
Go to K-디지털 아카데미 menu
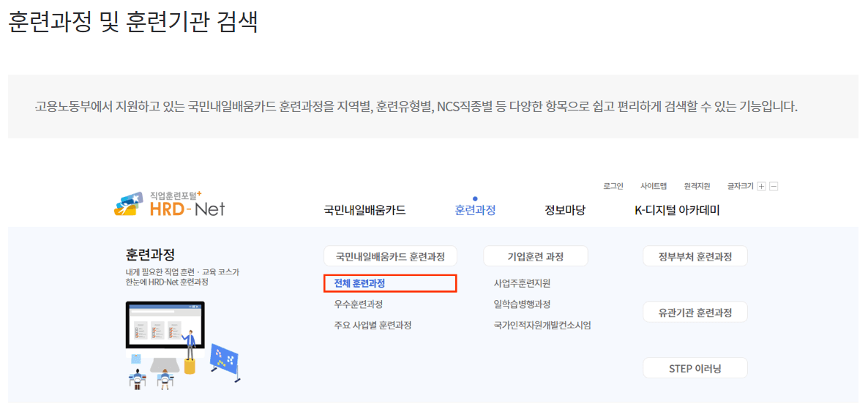pos(677,211)
